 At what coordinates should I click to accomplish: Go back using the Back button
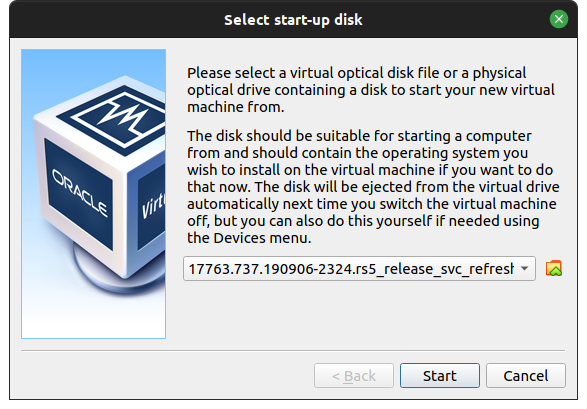354,375
